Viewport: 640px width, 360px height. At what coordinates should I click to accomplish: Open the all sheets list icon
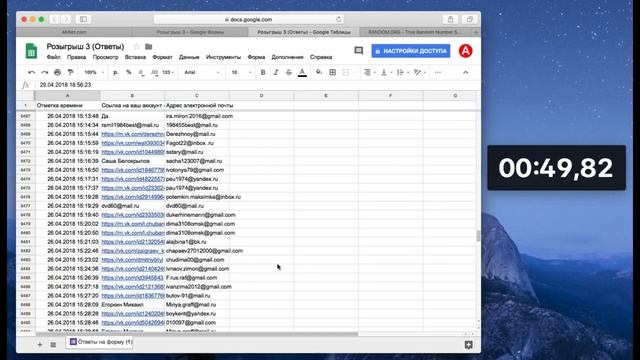pyautogui.click(x=53, y=345)
